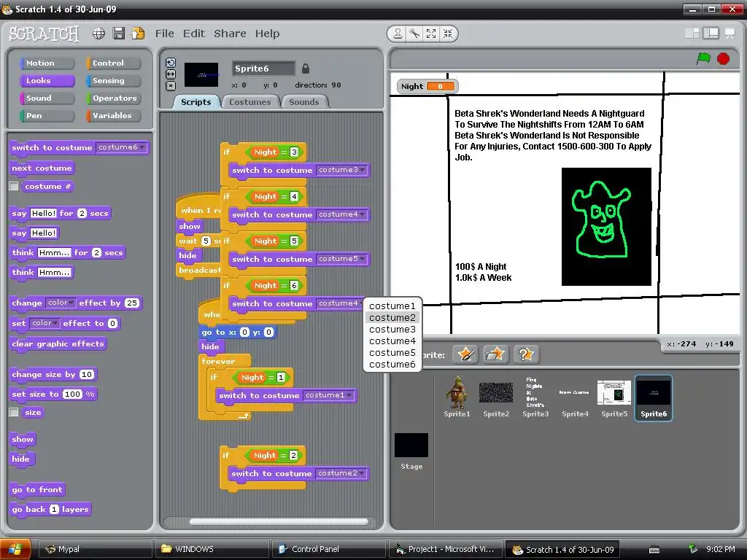
Task: Open color dropdown in set effect block
Action: [44, 323]
